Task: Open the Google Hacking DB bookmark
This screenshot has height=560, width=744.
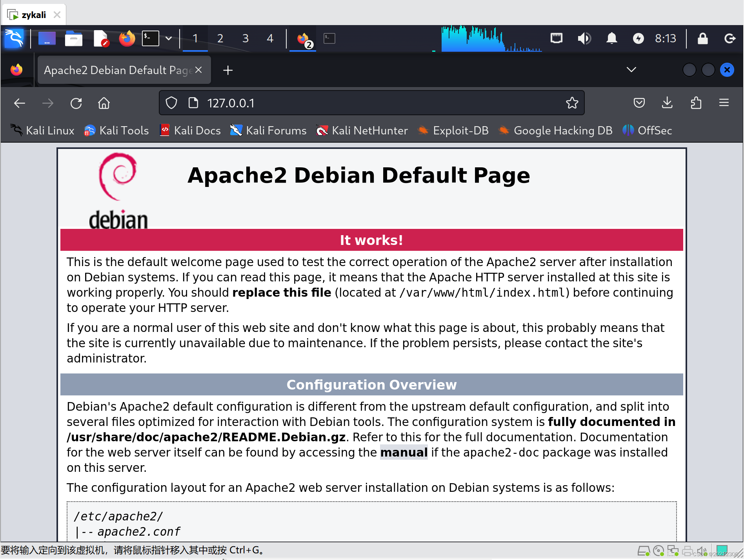Action: [x=555, y=130]
